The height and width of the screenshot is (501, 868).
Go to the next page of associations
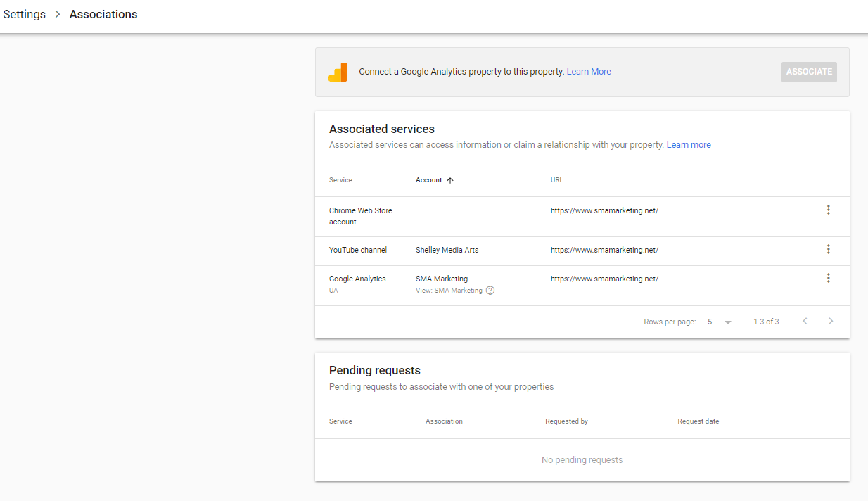pos(831,322)
